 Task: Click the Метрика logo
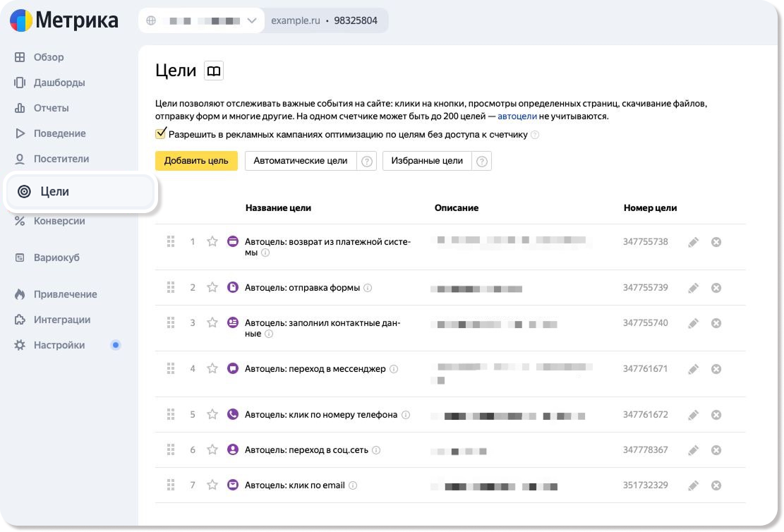point(64,20)
